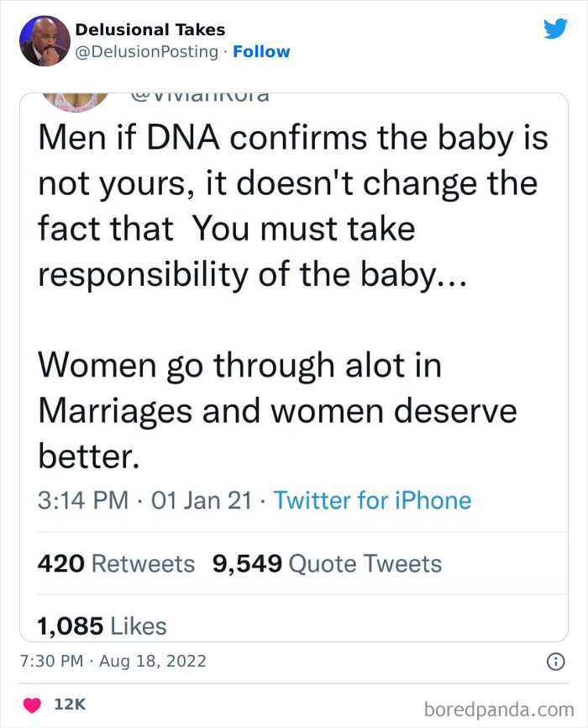Follow the DelusionPosting account
The image size is (588, 728).
[261, 51]
